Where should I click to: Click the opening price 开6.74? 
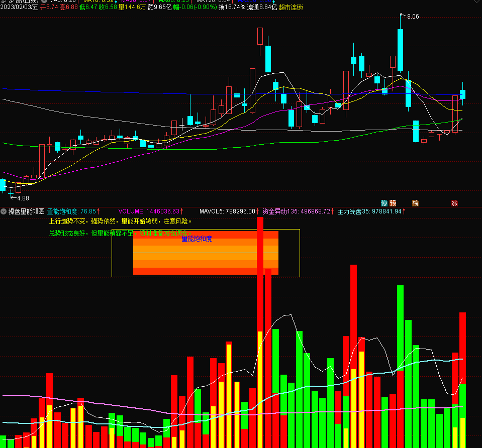(49, 7)
